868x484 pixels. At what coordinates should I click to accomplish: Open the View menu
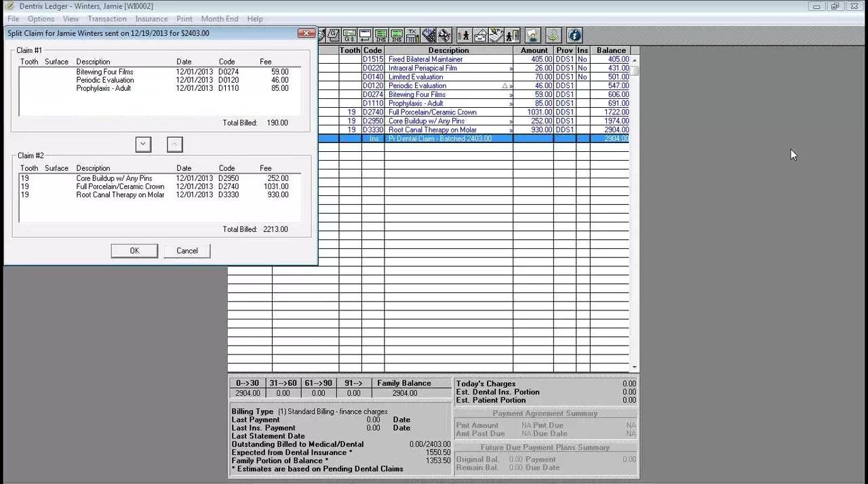pos(71,19)
